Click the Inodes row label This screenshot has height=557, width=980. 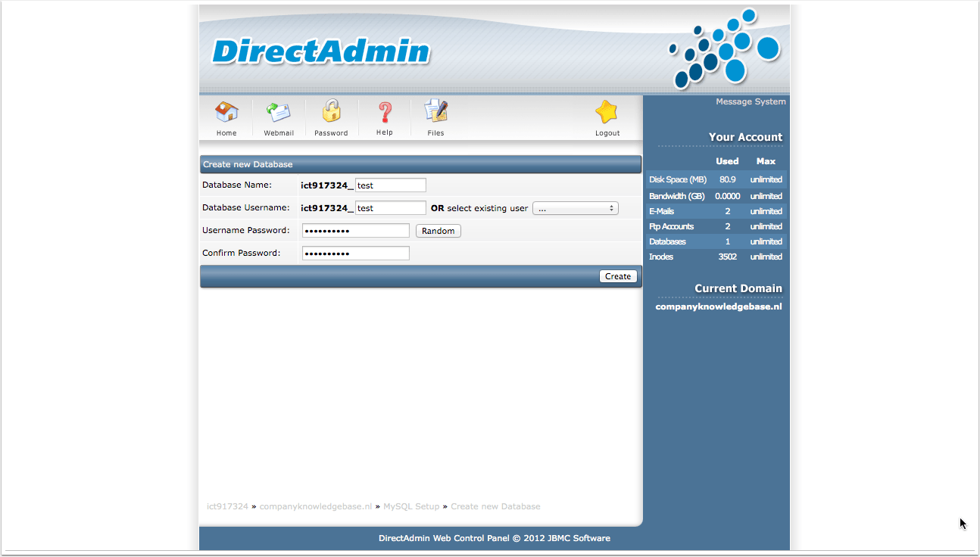pos(661,257)
